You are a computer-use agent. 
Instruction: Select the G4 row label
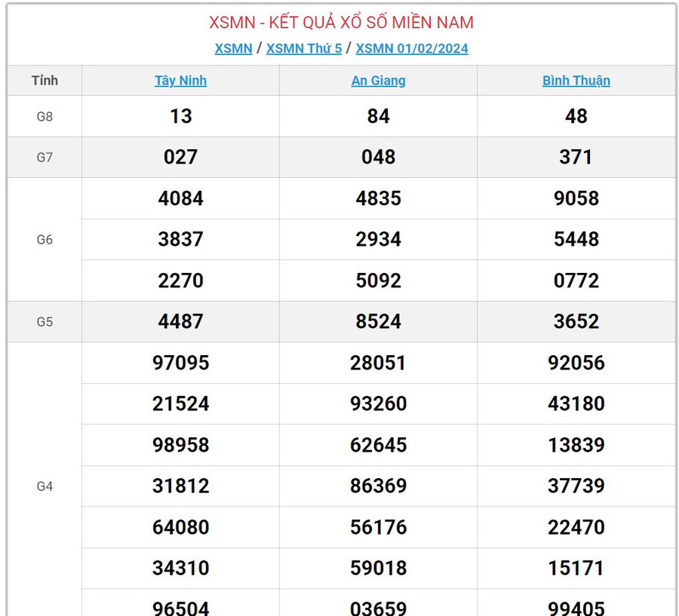[x=45, y=486]
